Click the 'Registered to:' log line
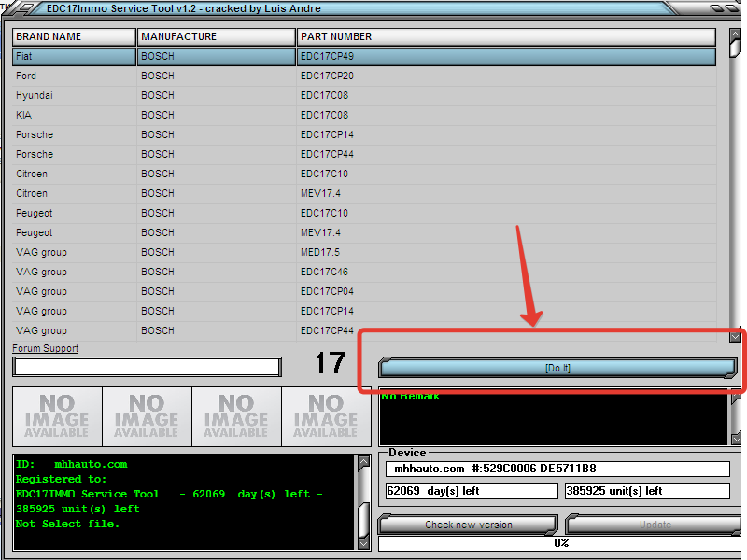The image size is (747, 560). coord(61,479)
